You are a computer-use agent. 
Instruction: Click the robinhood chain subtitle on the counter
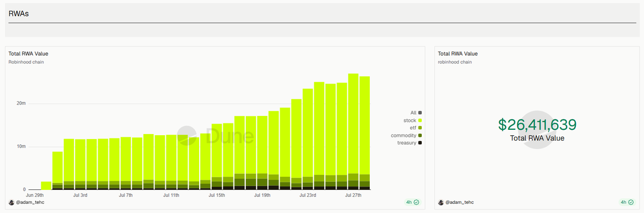[x=455, y=62]
